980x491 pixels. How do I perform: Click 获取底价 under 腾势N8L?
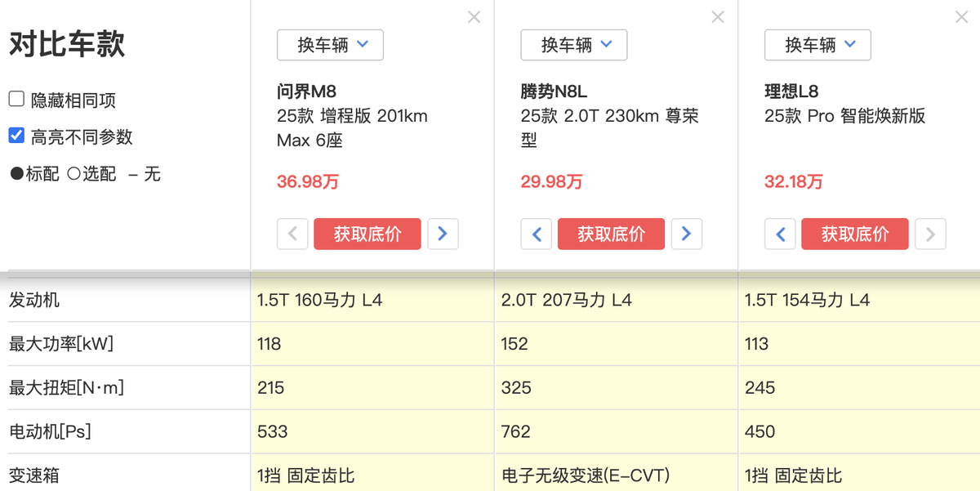(611, 234)
